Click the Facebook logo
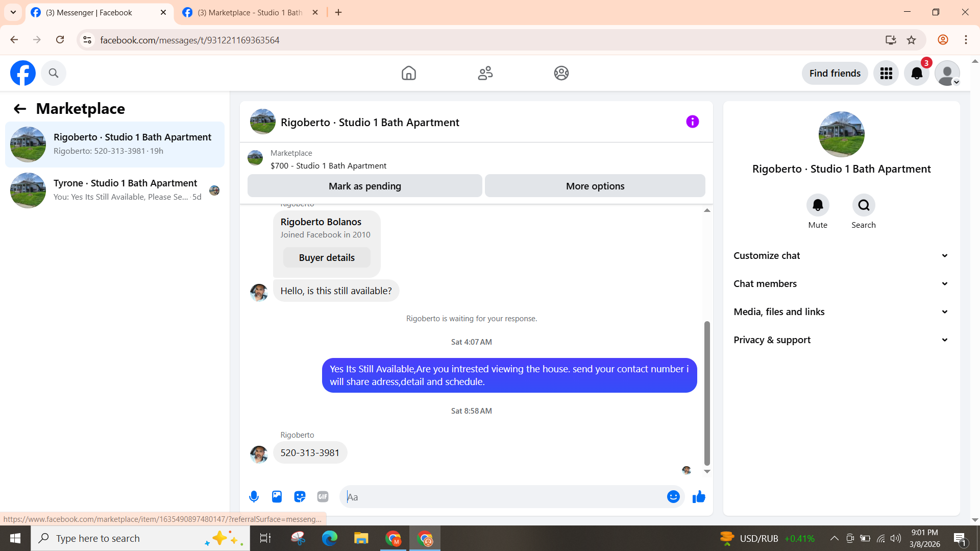 point(23,73)
